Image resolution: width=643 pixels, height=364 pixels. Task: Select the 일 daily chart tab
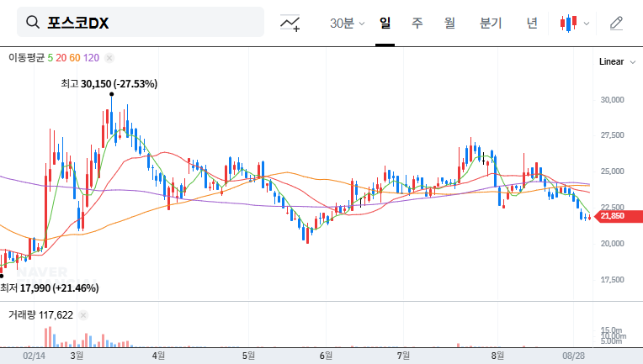[x=385, y=23]
